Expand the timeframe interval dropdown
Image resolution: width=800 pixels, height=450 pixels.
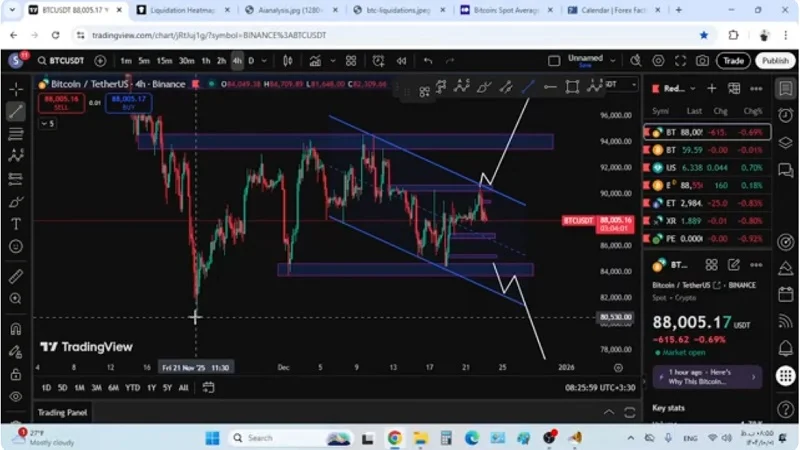coord(264,61)
